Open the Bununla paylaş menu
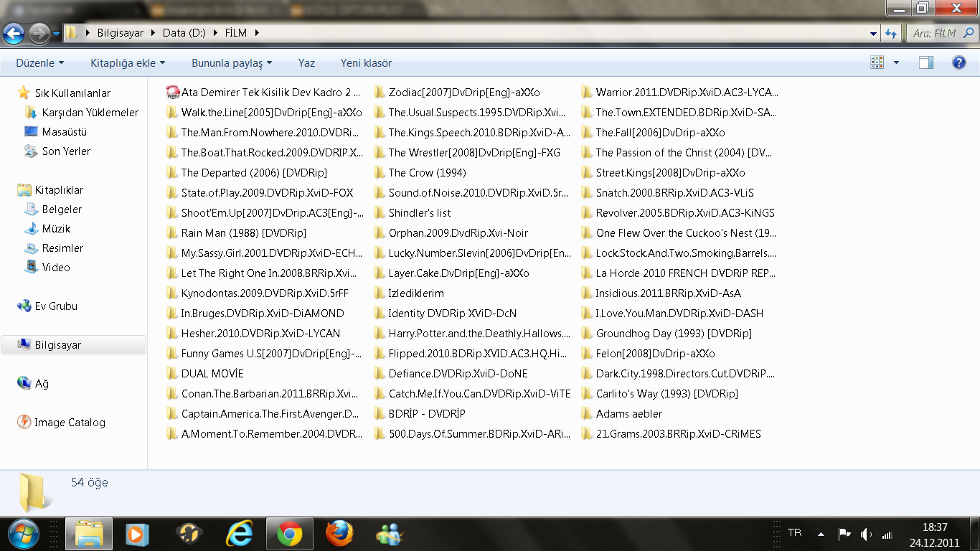The width and height of the screenshot is (980, 551). click(232, 63)
